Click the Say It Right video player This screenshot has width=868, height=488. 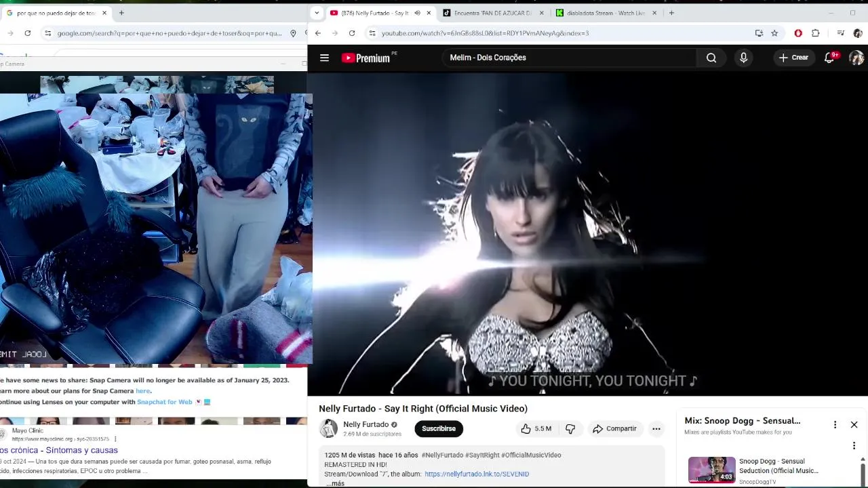coord(587,234)
